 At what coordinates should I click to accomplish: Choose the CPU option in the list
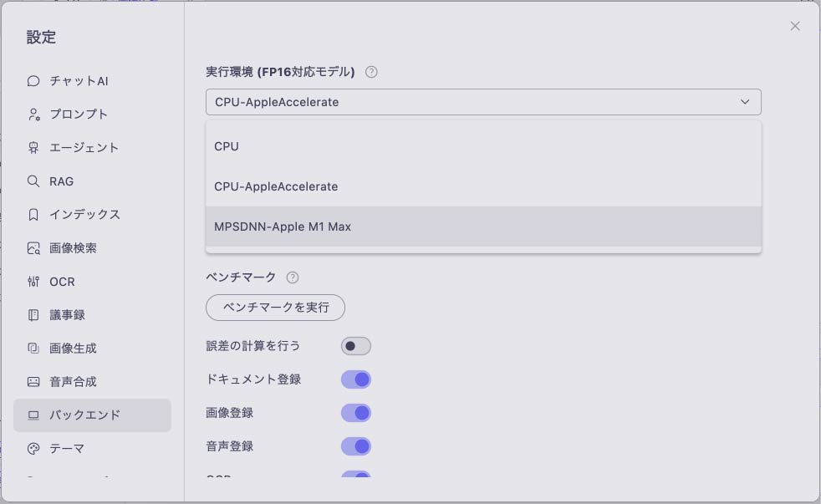coord(483,146)
